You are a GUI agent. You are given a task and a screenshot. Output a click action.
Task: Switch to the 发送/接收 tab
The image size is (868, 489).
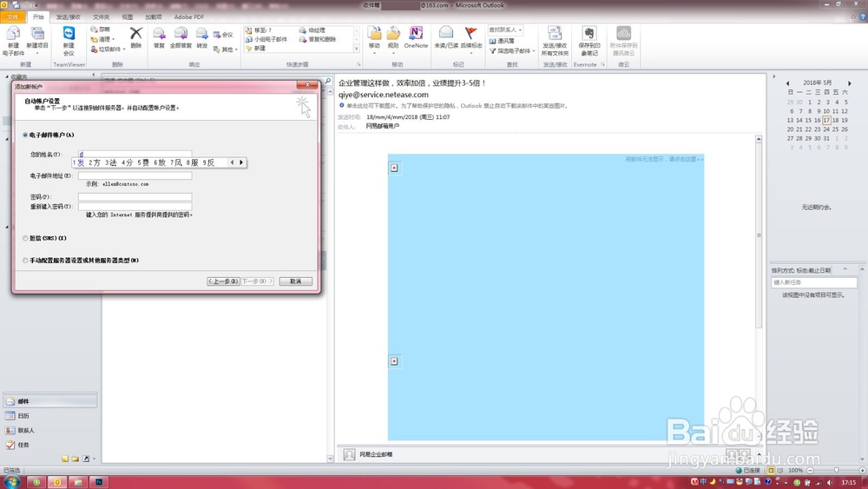click(68, 17)
